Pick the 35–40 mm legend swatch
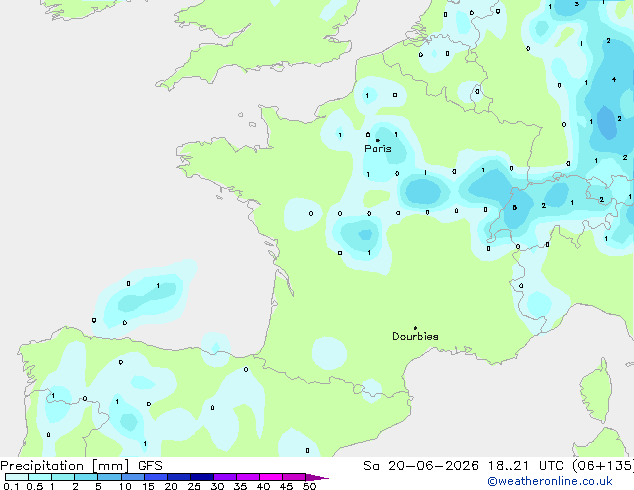Screen dimensions: 634x490 click(x=247, y=477)
